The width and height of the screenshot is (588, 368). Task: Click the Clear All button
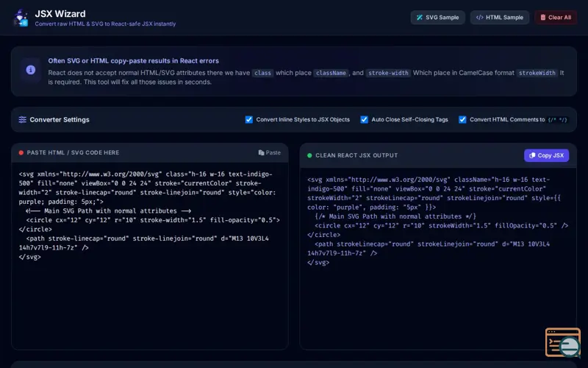[556, 17]
